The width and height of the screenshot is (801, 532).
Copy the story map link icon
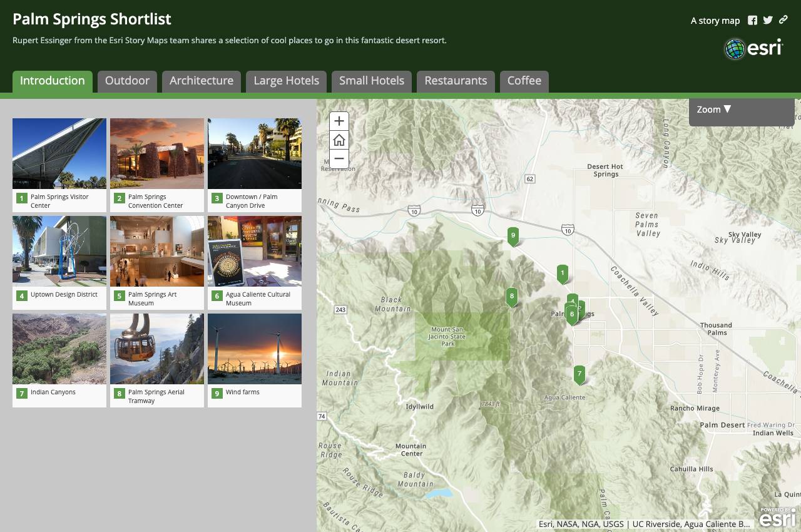tap(783, 20)
